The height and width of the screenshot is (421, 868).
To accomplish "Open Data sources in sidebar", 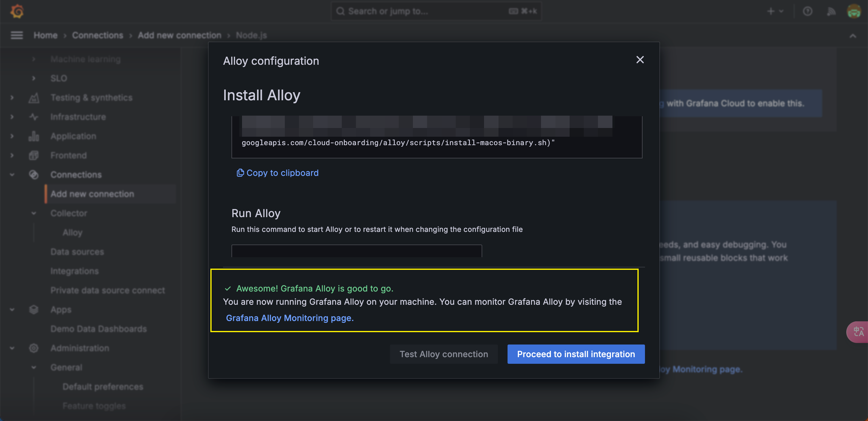I will point(77,251).
